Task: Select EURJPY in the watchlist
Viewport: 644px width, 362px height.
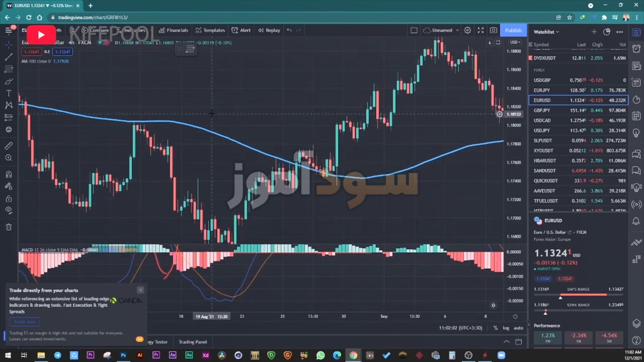Action: [578, 90]
